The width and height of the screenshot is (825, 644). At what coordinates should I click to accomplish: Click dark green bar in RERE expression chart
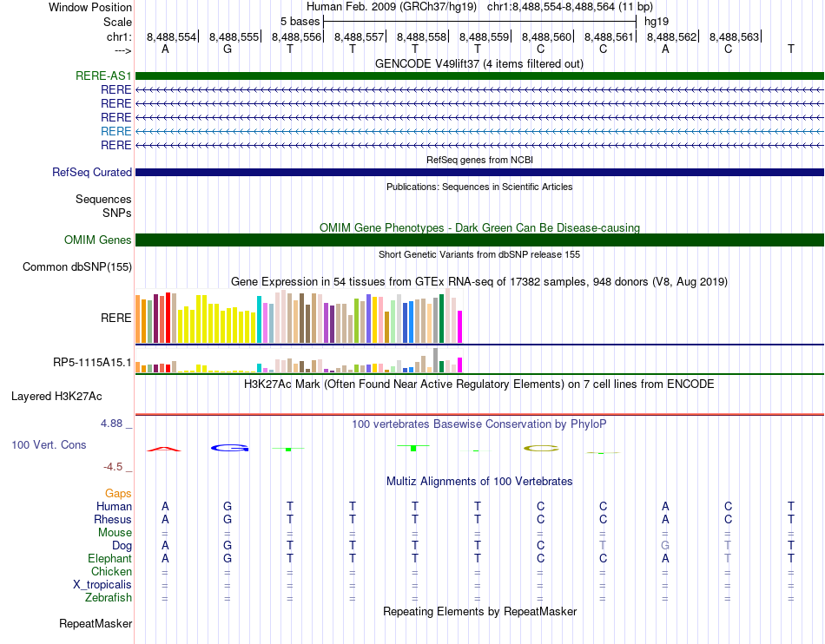(x=441, y=319)
